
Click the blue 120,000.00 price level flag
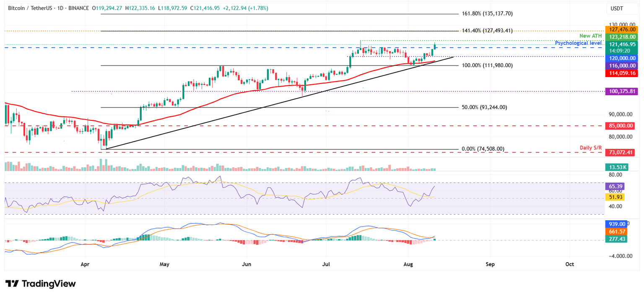tap(622, 58)
